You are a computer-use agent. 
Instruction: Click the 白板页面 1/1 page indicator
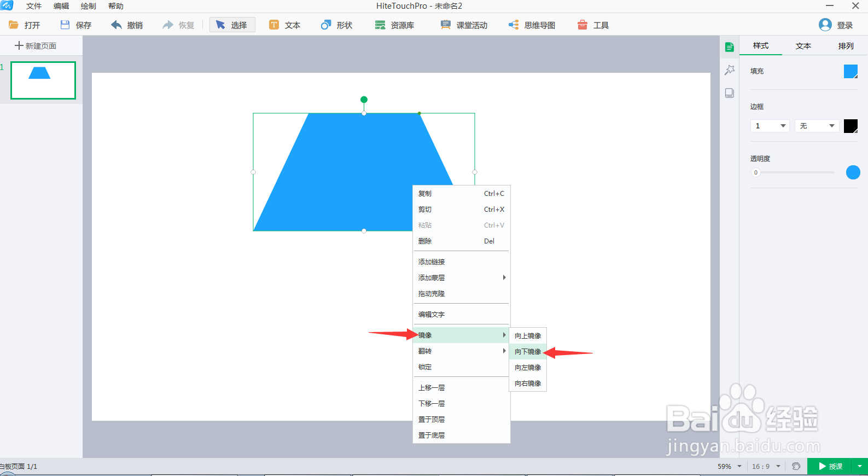[19, 466]
